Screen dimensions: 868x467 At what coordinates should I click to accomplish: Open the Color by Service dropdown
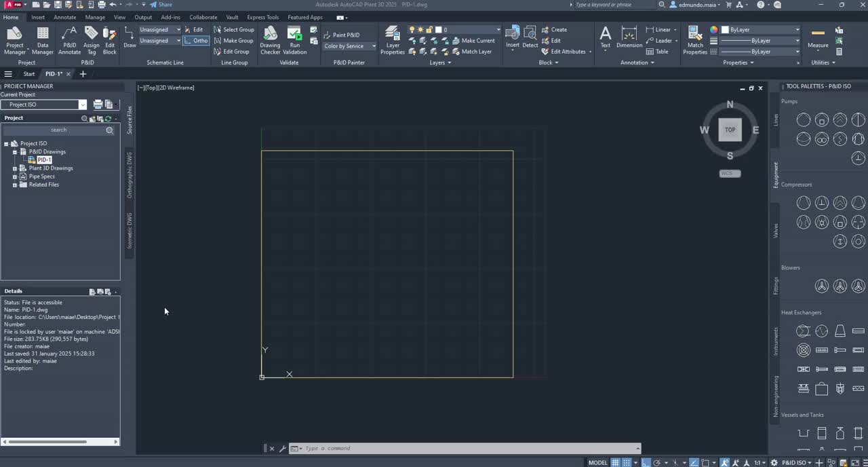point(374,46)
